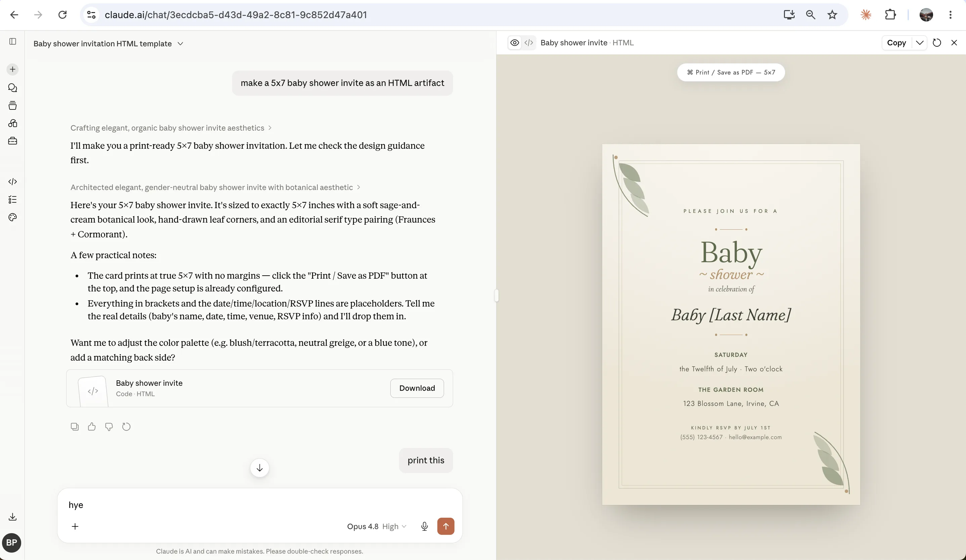Screen dimensions: 966x560
Task: Open the Chrome profile avatar
Action: point(926,15)
